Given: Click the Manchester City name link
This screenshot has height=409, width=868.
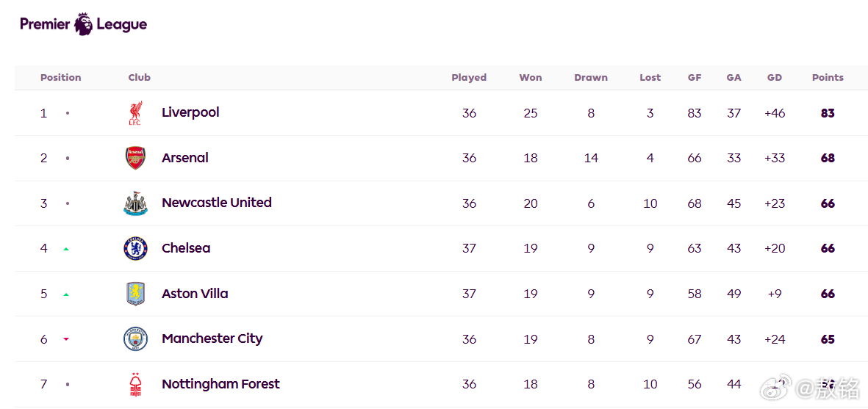Looking at the screenshot, I should tap(212, 339).
